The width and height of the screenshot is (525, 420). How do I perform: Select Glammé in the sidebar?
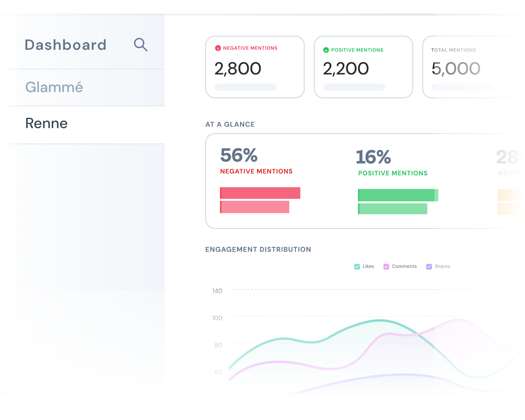click(54, 87)
